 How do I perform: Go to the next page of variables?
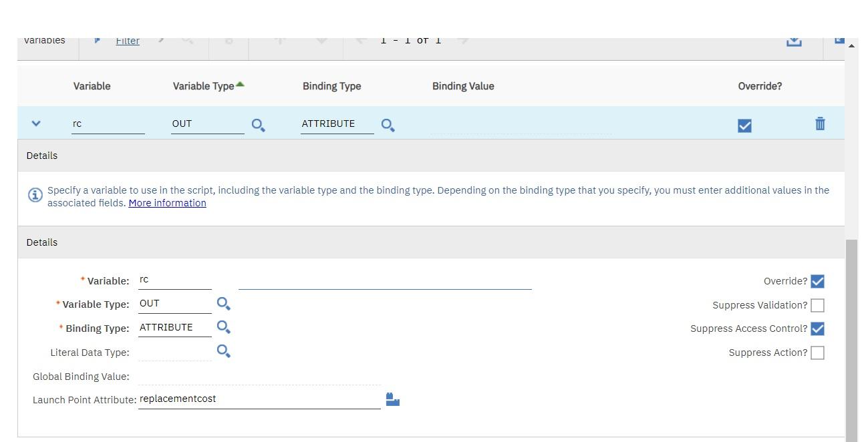coord(463,39)
